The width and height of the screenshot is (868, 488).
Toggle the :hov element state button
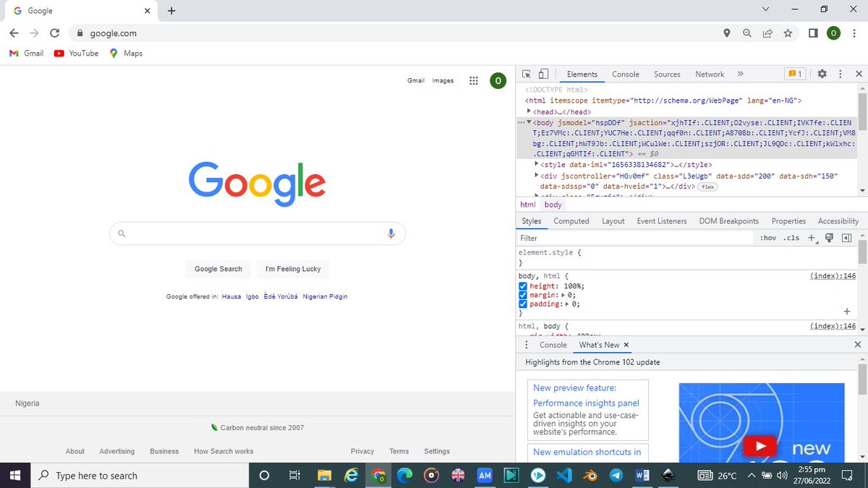pyautogui.click(x=768, y=238)
